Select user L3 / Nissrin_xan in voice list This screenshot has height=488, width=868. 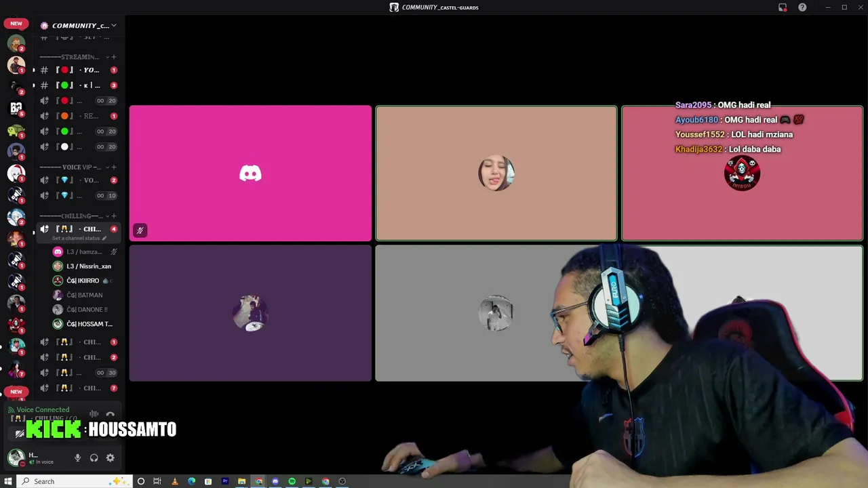(85, 266)
